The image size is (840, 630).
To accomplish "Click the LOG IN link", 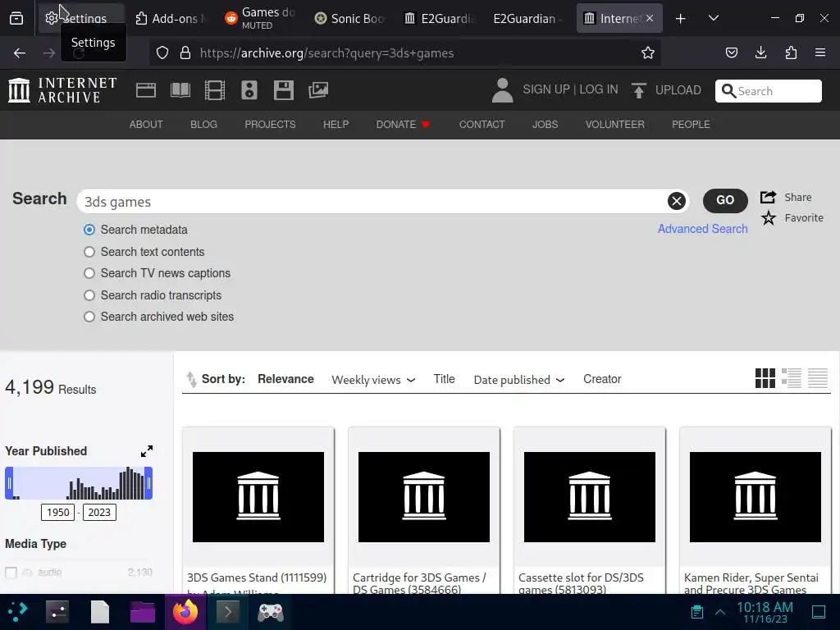I will click(598, 89).
